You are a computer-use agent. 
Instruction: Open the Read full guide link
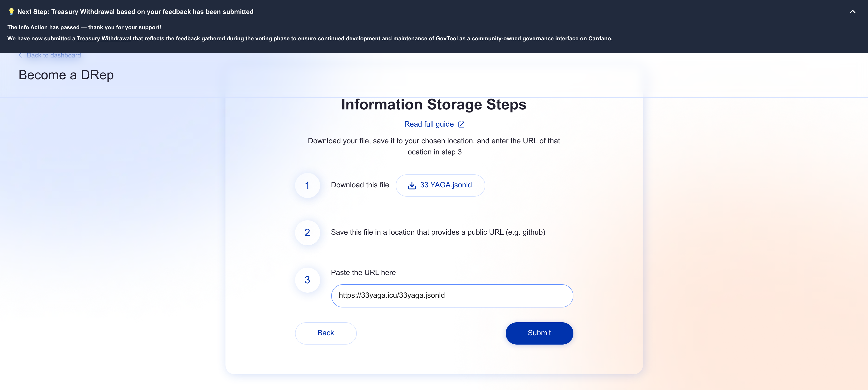[x=429, y=124]
